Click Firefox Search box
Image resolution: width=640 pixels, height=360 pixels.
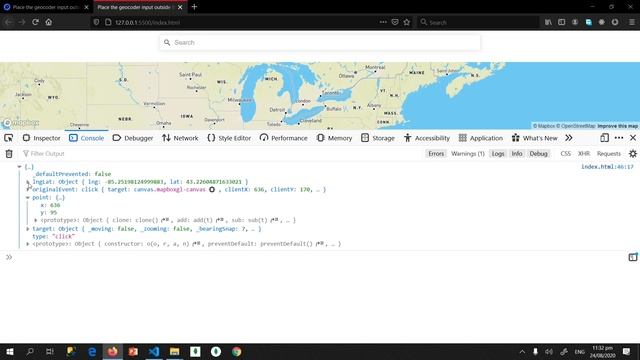[477, 22]
